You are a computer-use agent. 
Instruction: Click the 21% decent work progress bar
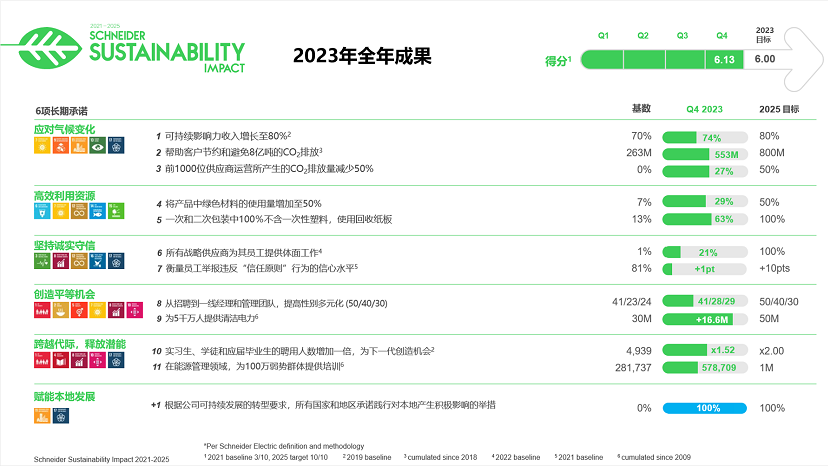[x=705, y=252]
